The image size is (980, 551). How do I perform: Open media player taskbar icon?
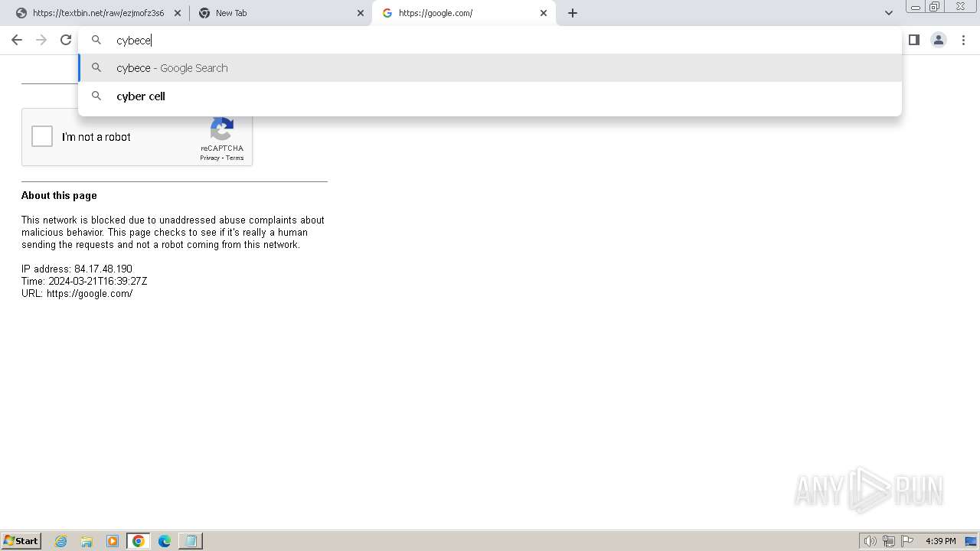pos(113,541)
